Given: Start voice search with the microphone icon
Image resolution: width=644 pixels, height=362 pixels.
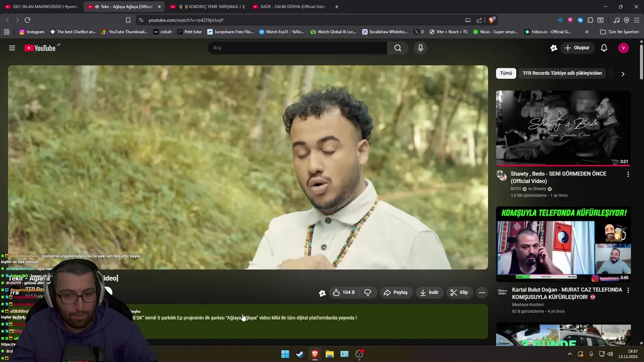Looking at the screenshot, I should [x=421, y=48].
